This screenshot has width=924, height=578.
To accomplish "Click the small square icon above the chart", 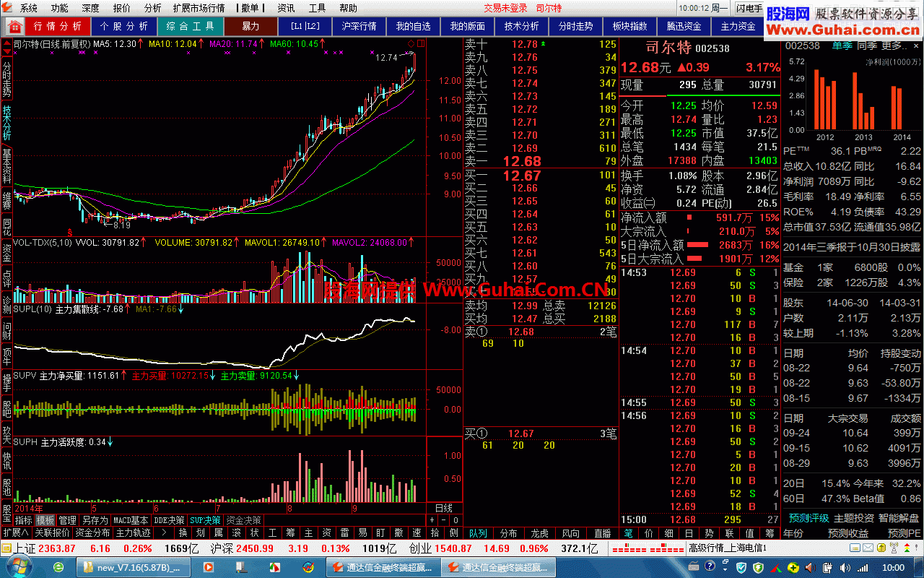I will pos(421,44).
